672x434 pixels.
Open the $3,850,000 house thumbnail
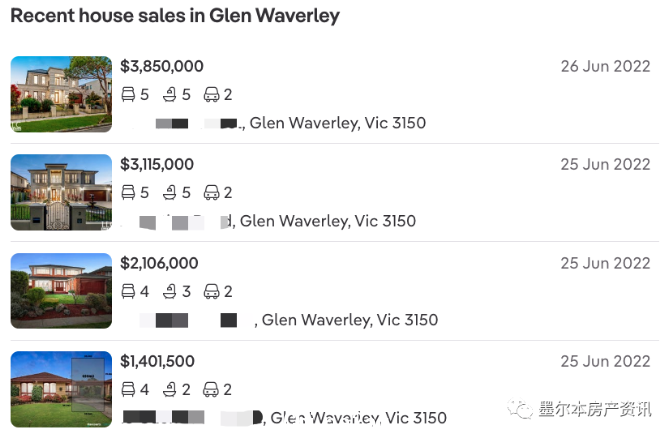click(x=61, y=94)
